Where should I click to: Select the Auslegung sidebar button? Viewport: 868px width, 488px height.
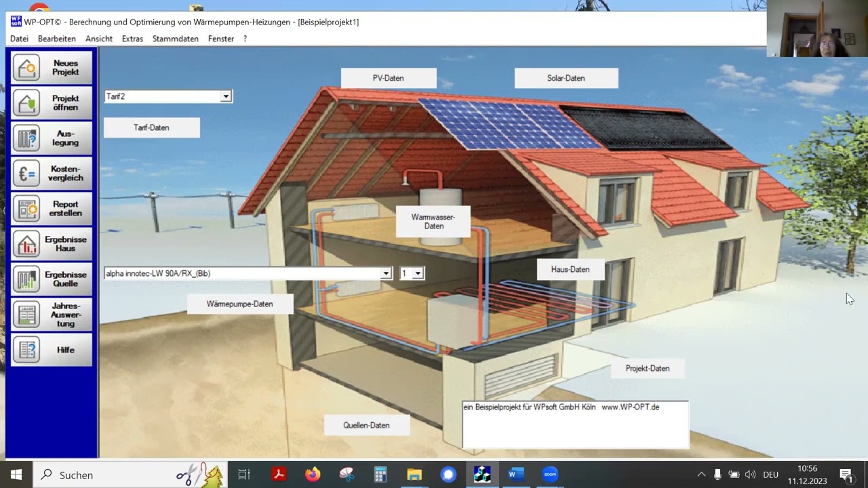click(x=52, y=138)
